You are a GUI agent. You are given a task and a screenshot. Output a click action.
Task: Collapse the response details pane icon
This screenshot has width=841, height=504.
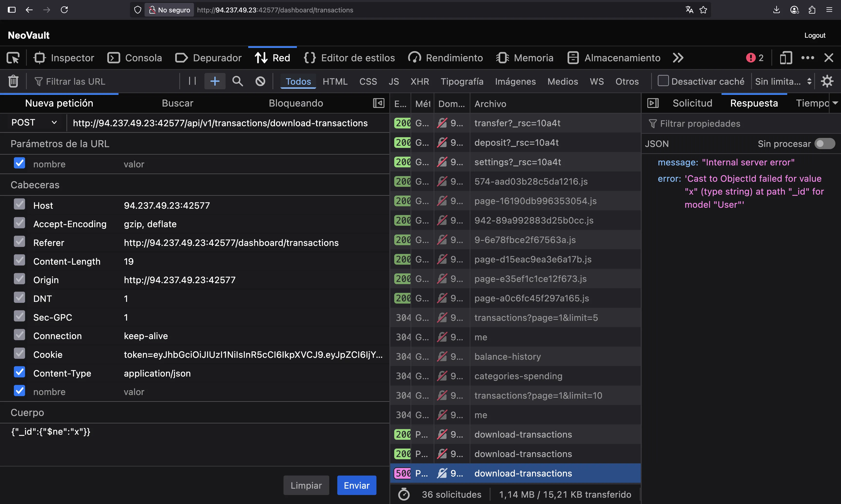(x=653, y=103)
